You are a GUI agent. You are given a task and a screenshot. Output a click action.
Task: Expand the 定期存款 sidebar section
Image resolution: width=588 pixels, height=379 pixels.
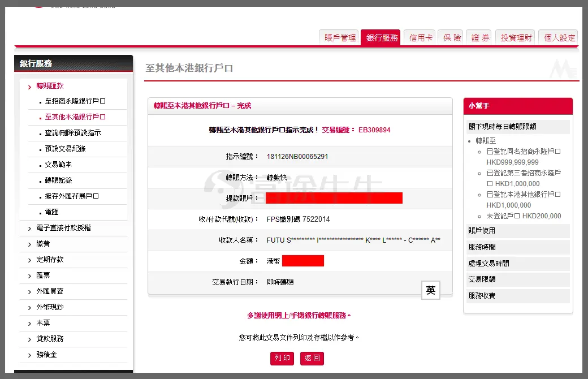tap(50, 260)
